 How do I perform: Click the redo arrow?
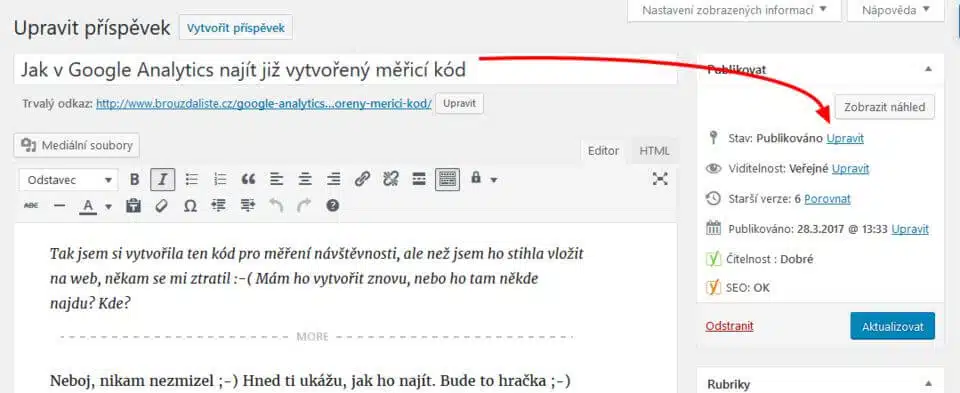pyautogui.click(x=304, y=206)
